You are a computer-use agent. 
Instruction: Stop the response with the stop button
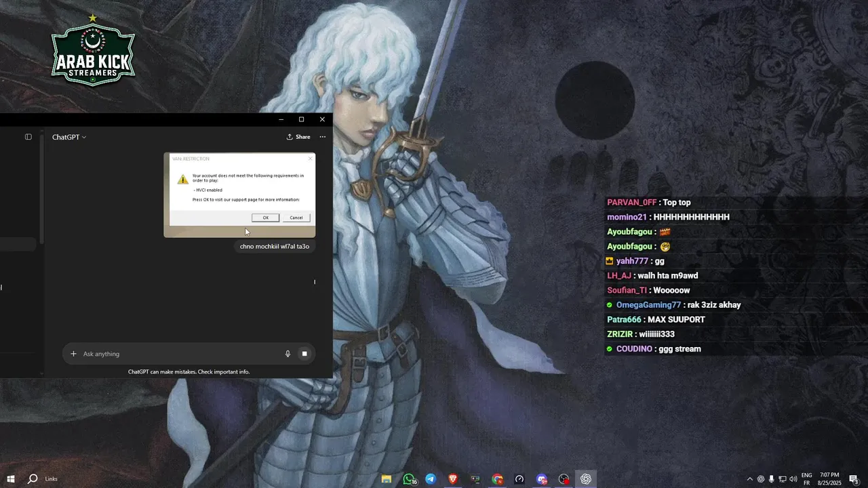[304, 354]
